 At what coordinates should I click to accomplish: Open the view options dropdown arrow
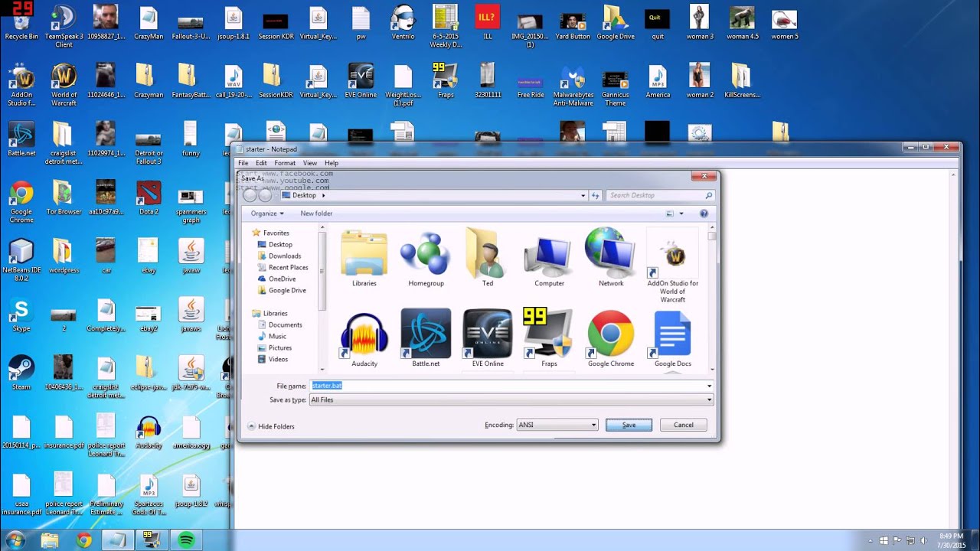(x=681, y=214)
